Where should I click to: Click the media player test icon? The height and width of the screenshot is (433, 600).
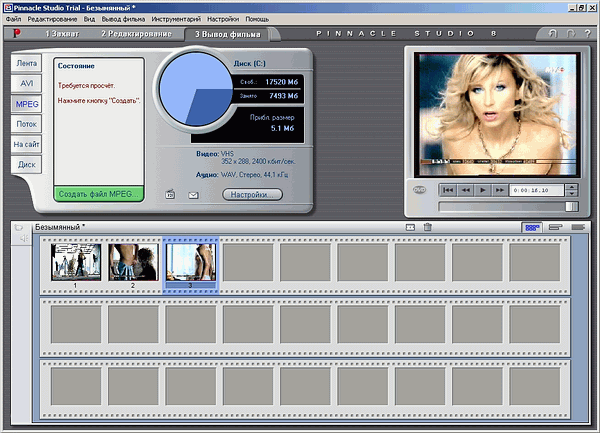click(170, 194)
